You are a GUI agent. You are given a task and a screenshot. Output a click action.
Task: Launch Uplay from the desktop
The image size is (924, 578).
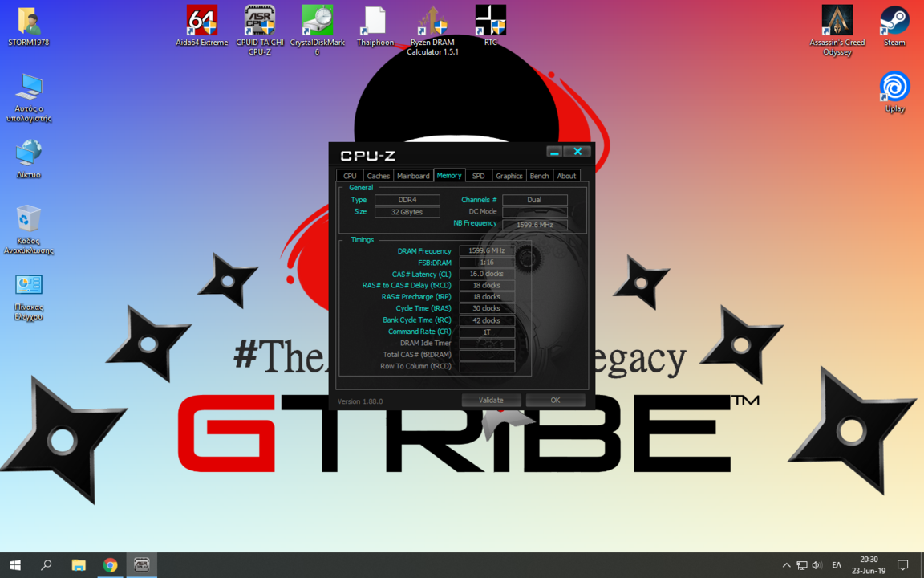[x=894, y=92]
